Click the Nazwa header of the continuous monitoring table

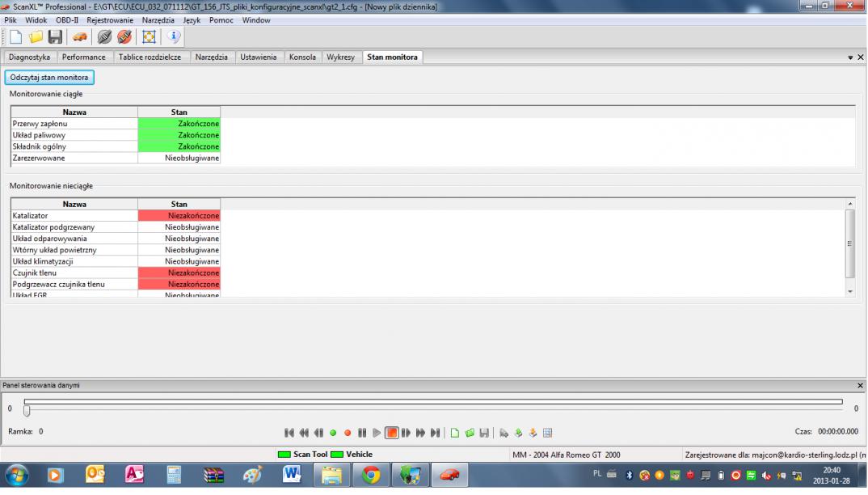click(x=74, y=112)
